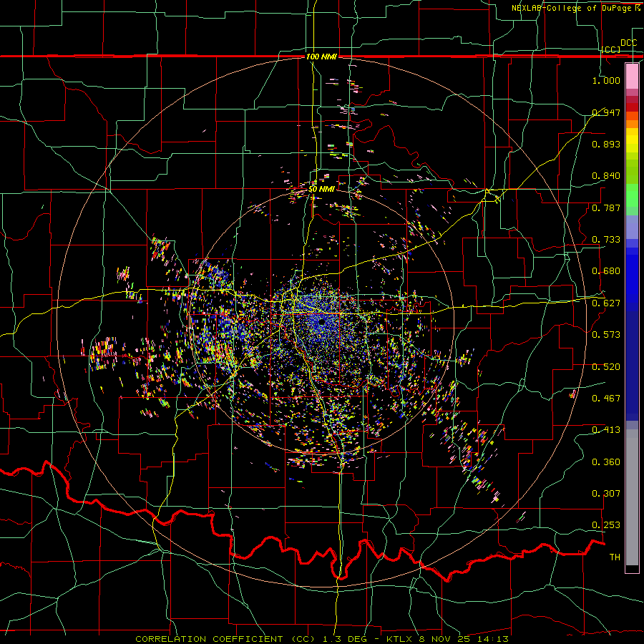Select the 0.360 legend value

(x=606, y=462)
